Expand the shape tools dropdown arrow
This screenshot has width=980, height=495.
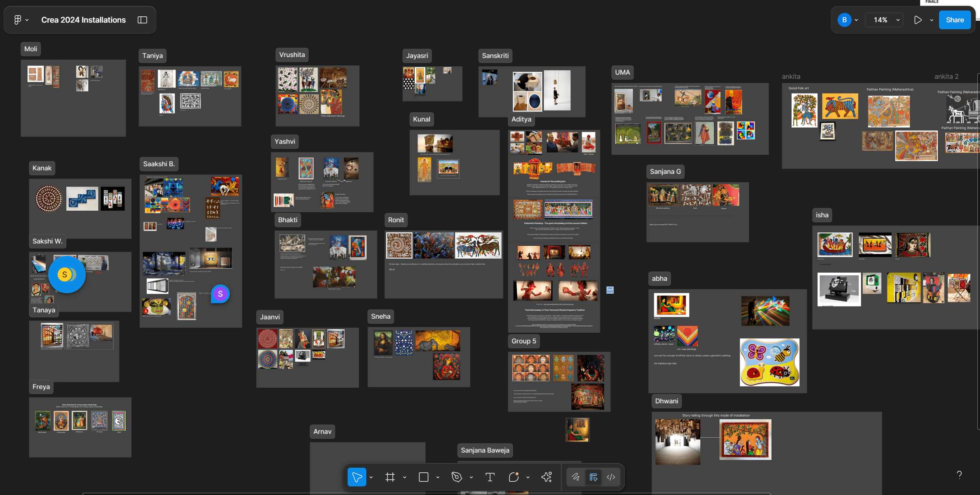click(438, 477)
